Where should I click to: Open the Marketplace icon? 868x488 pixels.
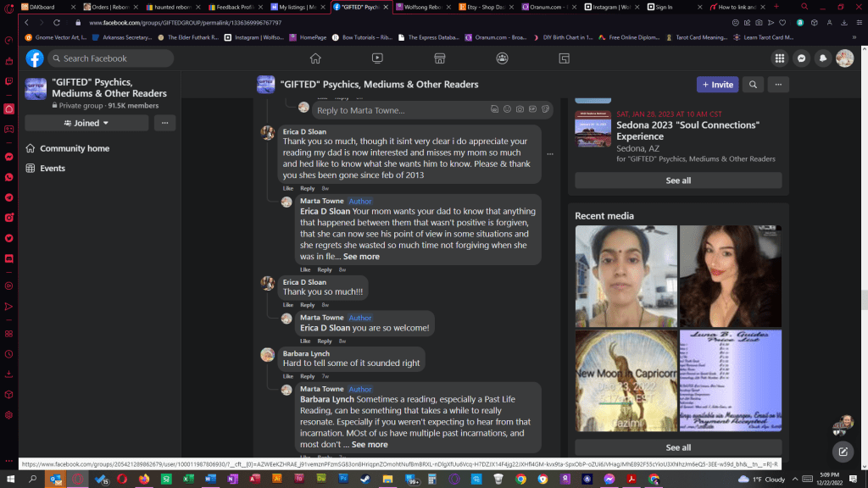tap(440, 58)
